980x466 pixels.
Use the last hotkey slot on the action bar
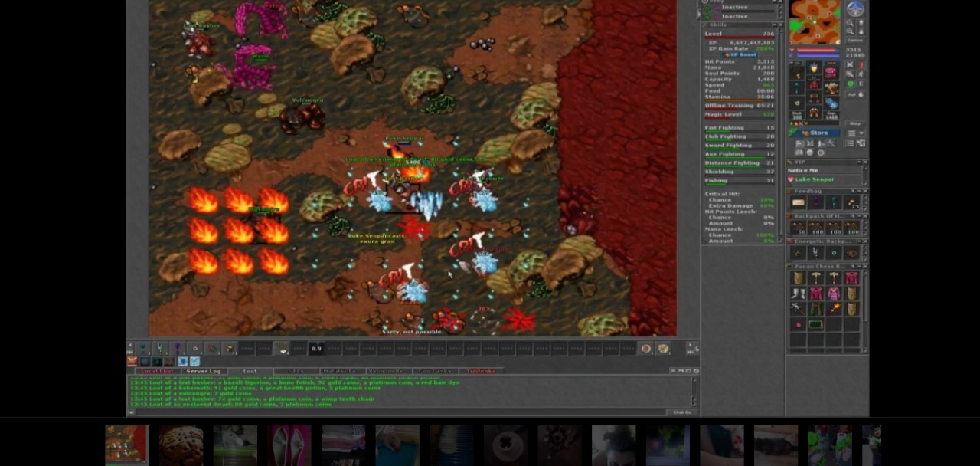663,347
